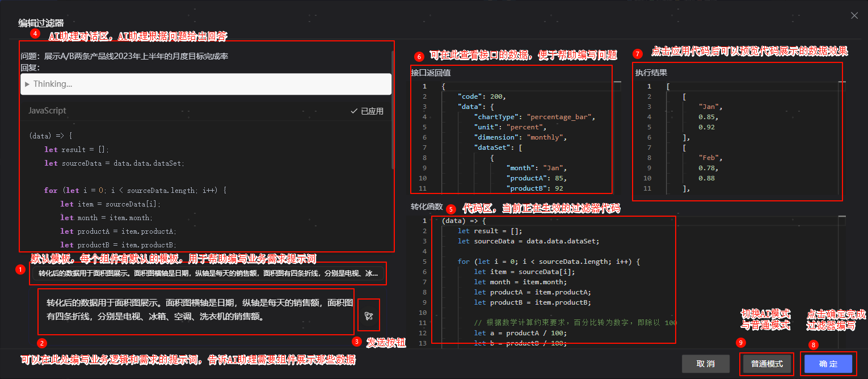This screenshot has height=379, width=868.
Task: Click the question text 展示A/B两条产品线2023年上半年
Action: tap(136, 56)
